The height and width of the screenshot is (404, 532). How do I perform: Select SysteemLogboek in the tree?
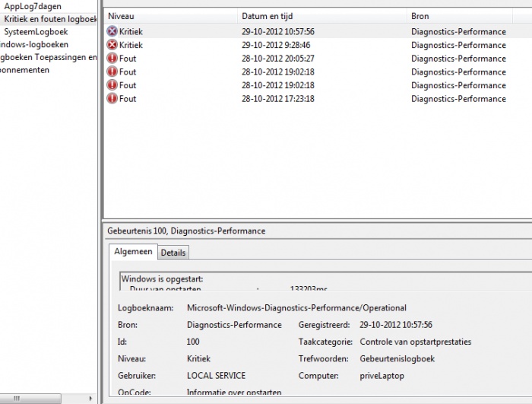tap(36, 32)
